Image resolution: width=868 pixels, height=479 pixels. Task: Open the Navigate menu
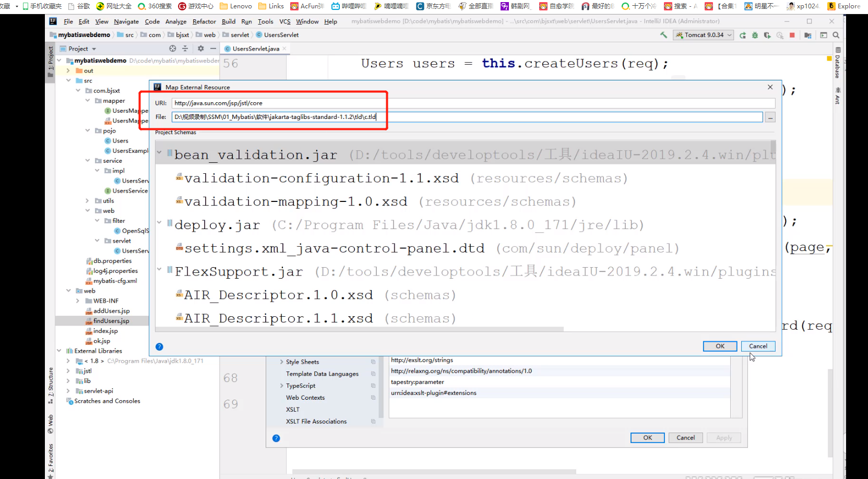[126, 21]
